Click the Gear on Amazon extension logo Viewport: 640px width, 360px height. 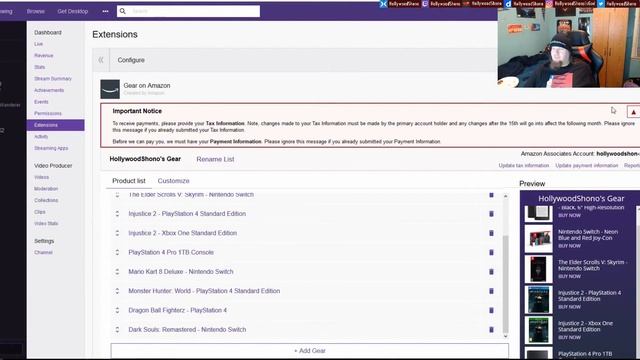(x=110, y=89)
